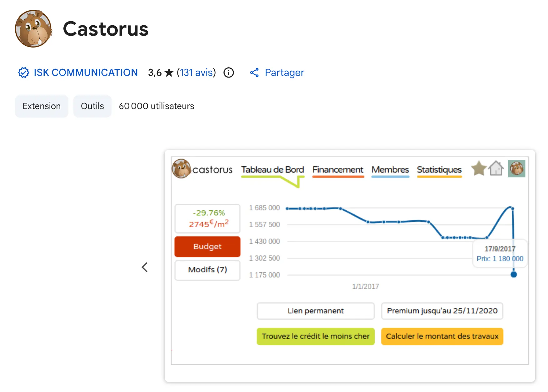Click Premium jusqu'au 25/11/2020 button
This screenshot has height=392, width=548.
click(442, 311)
